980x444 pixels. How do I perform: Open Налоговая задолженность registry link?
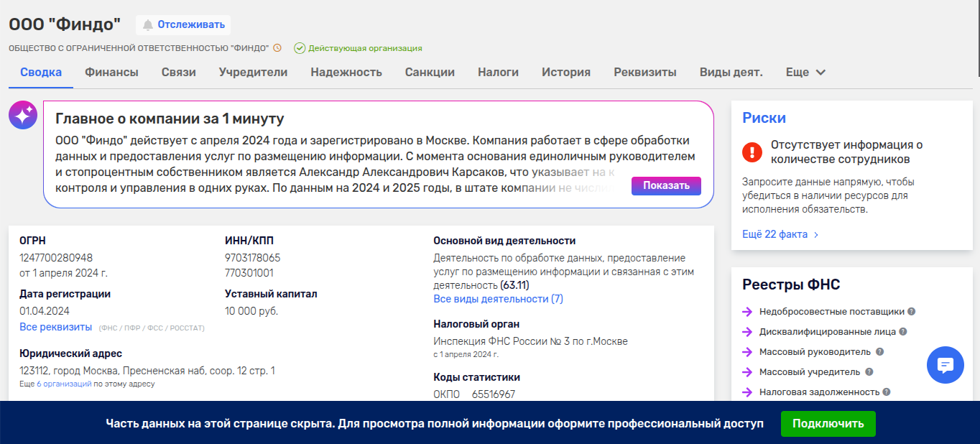[820, 392]
